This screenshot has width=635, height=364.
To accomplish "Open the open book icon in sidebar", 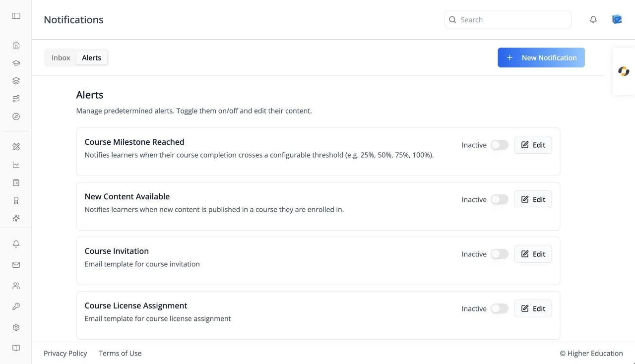I will [x=16, y=348].
